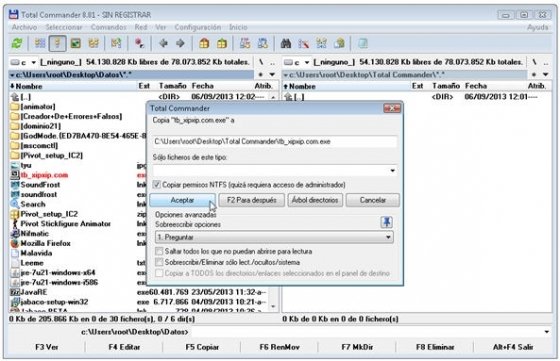Open Search with the binoculars icon
Screen dimensions: 560x361
pyautogui.click(x=286, y=43)
